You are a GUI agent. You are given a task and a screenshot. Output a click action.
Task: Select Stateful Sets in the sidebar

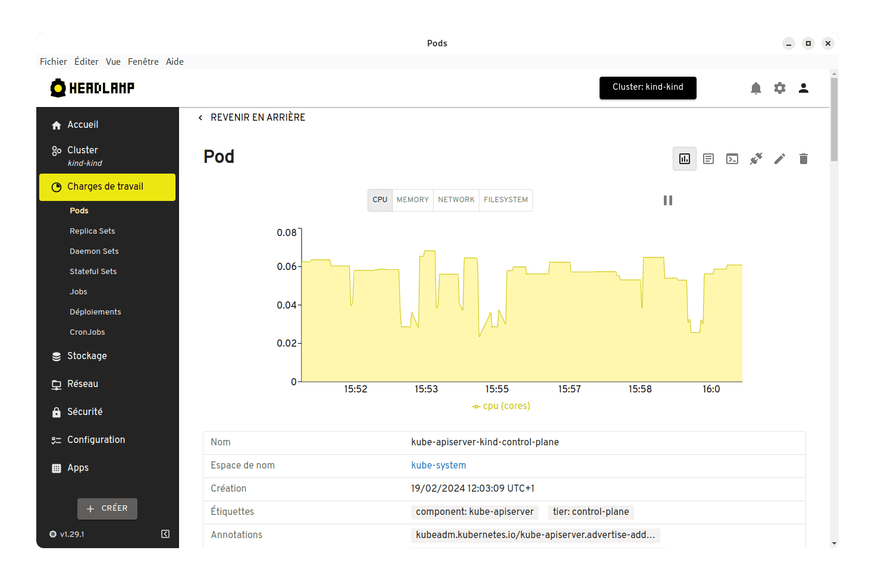pyautogui.click(x=93, y=272)
